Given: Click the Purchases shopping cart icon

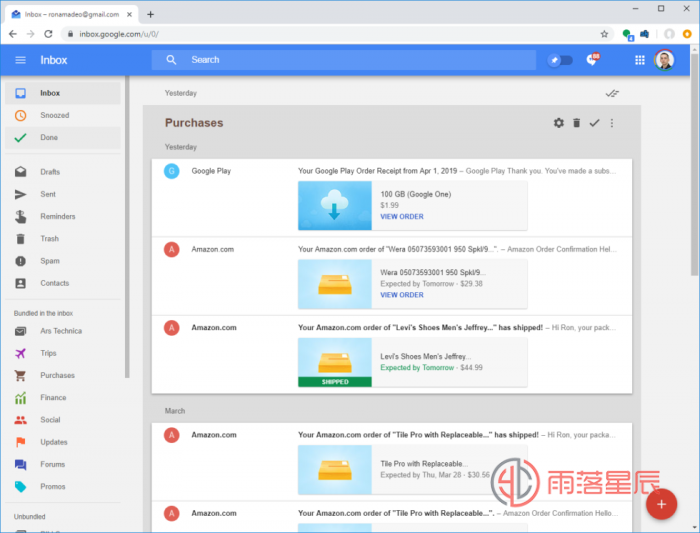Looking at the screenshot, I should [21, 375].
